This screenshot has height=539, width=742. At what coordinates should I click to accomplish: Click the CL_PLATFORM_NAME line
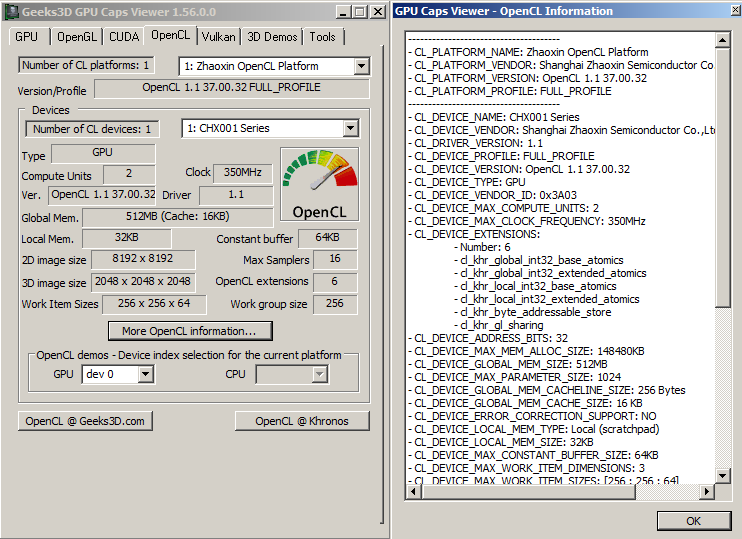tap(528, 52)
